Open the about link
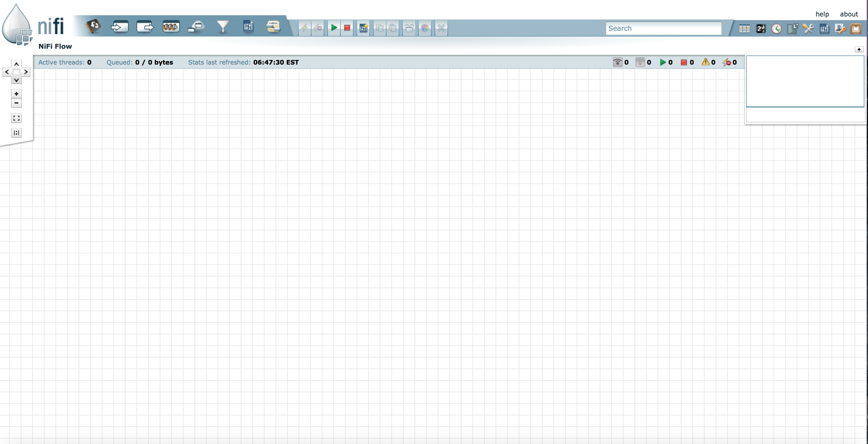 coord(848,14)
